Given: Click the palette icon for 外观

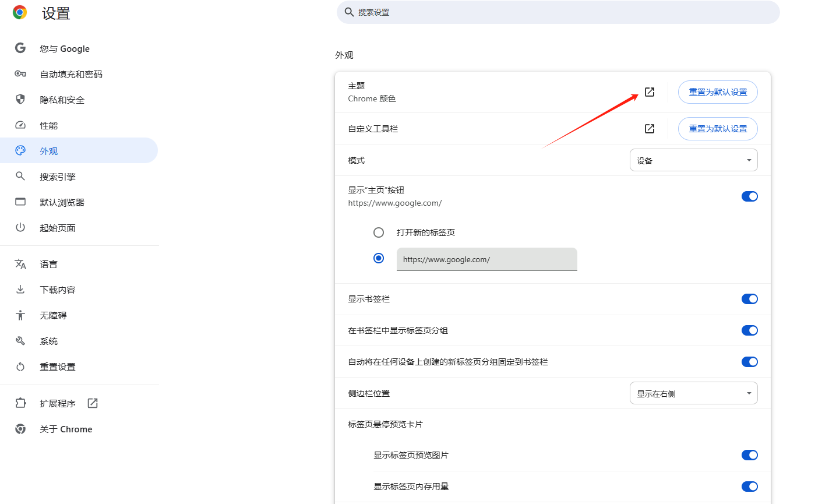Looking at the screenshot, I should 20,151.
